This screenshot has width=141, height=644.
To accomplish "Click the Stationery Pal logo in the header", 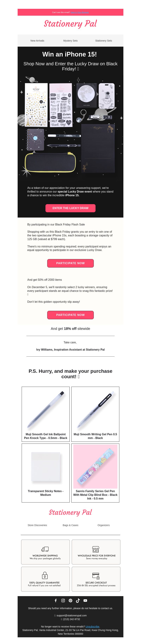I will coord(70,24).
